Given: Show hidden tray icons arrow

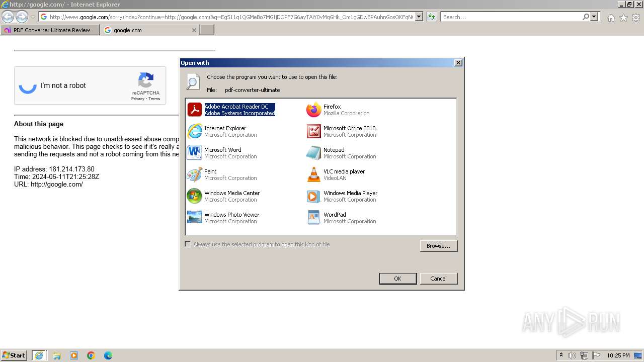Looking at the screenshot, I should click(561, 355).
